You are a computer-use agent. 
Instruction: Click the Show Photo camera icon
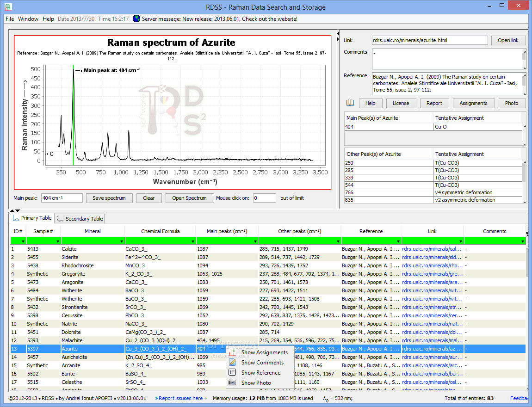click(x=232, y=382)
